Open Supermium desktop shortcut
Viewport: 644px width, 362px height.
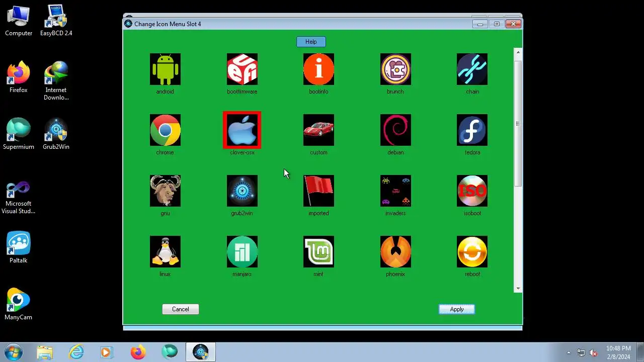pyautogui.click(x=19, y=134)
